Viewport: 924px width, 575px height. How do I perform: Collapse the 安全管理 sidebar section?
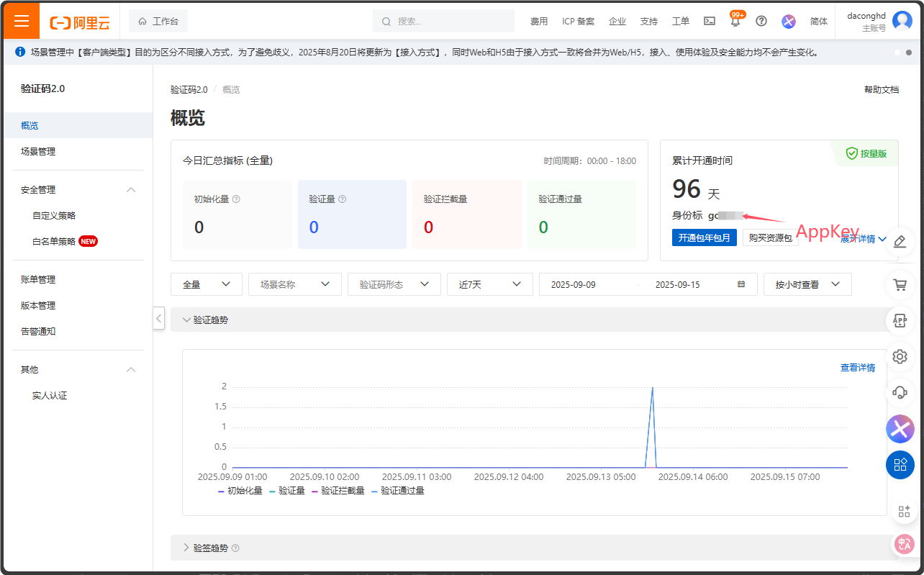(130, 189)
